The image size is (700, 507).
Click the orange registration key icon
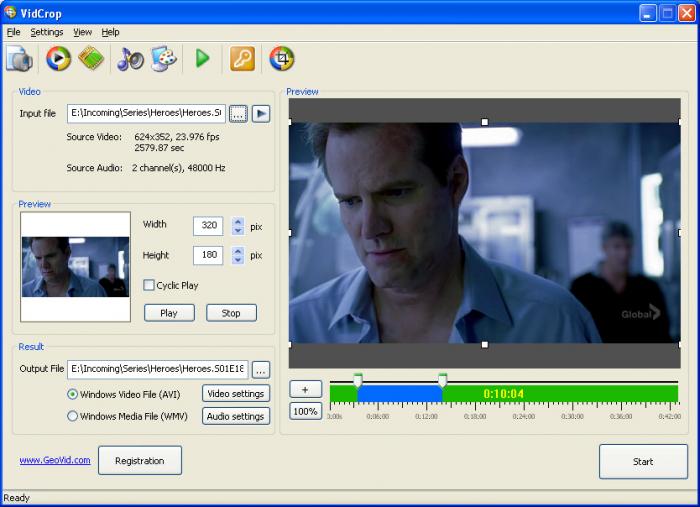(242, 59)
